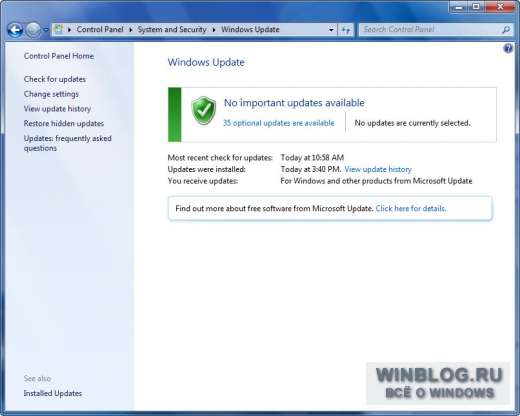Click the magnifier search icon
Image resolution: width=520 pixels, height=416 pixels.
pyautogui.click(x=506, y=30)
